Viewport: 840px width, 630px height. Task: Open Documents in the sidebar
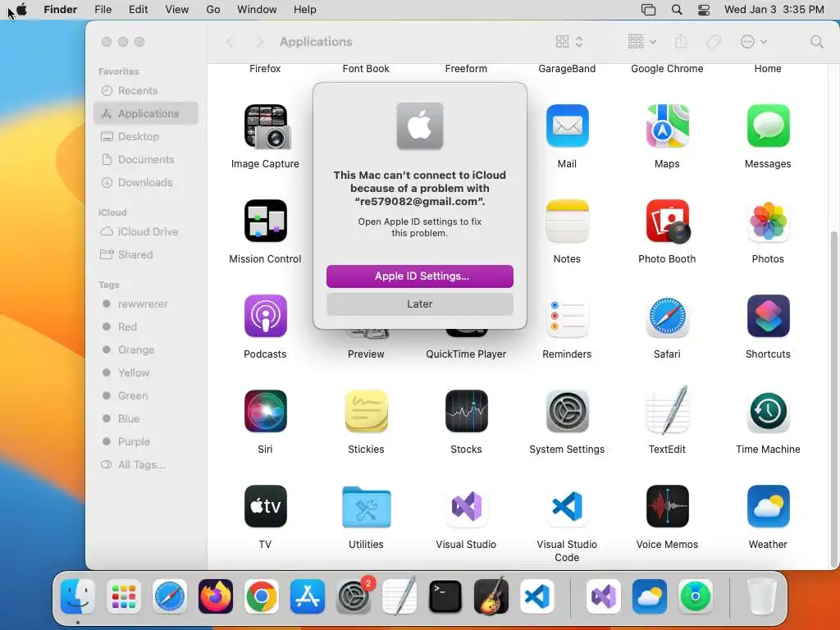pyautogui.click(x=146, y=160)
